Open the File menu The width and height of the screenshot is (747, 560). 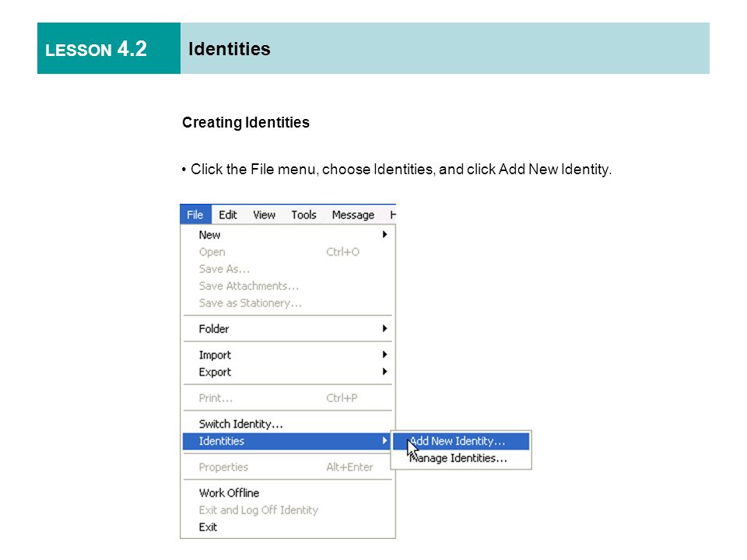(195, 215)
